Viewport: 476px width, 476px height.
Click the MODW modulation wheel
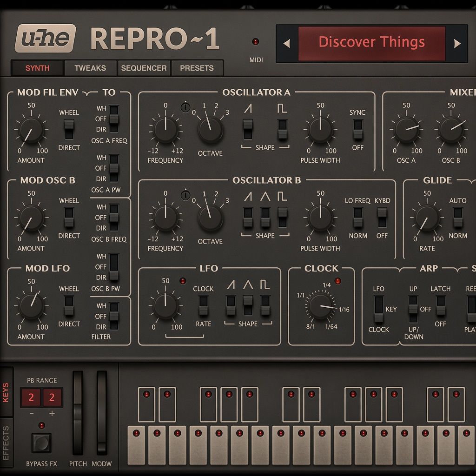pos(102,413)
